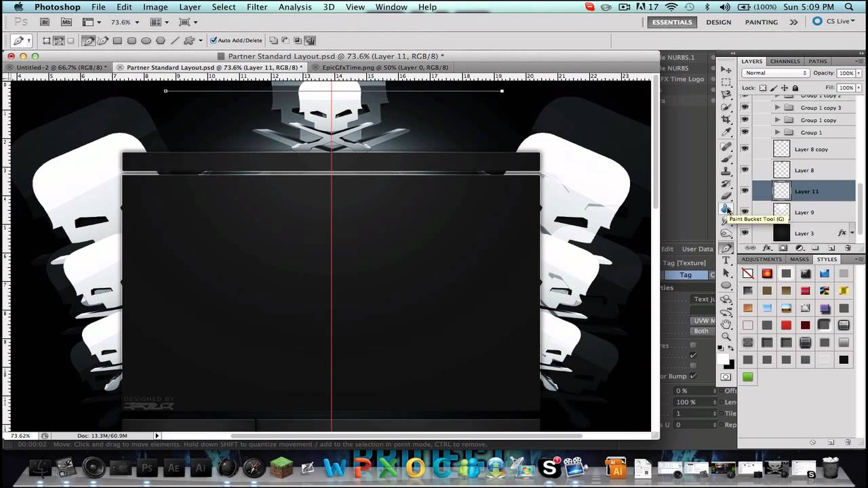Click Design workspace button
The height and width of the screenshot is (488, 868).
click(x=719, y=22)
